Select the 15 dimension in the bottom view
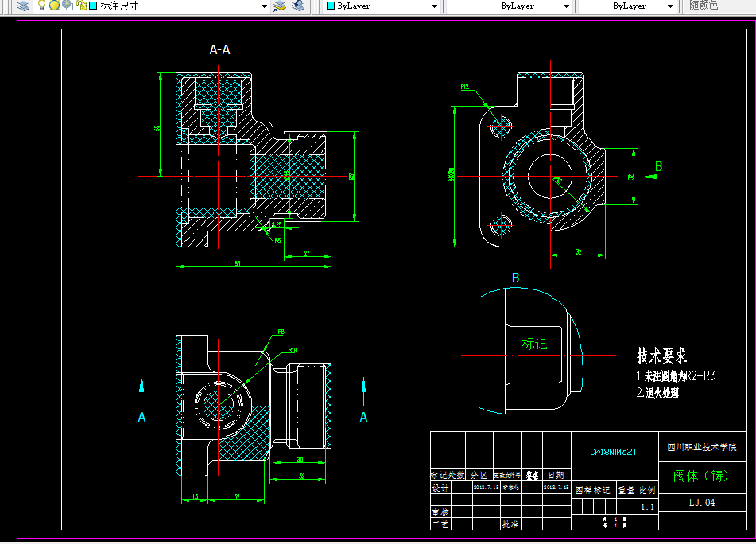This screenshot has width=756, height=544. coord(195,496)
